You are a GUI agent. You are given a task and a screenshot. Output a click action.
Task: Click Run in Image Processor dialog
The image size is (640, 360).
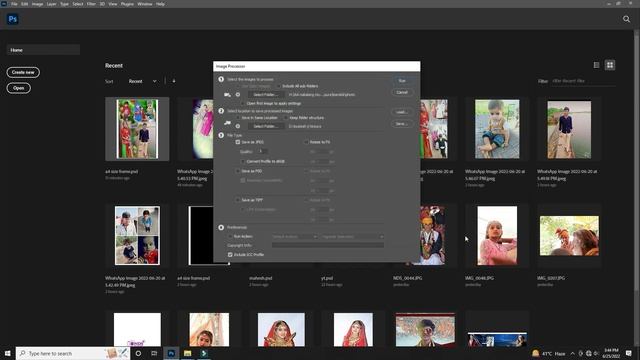pyautogui.click(x=402, y=81)
